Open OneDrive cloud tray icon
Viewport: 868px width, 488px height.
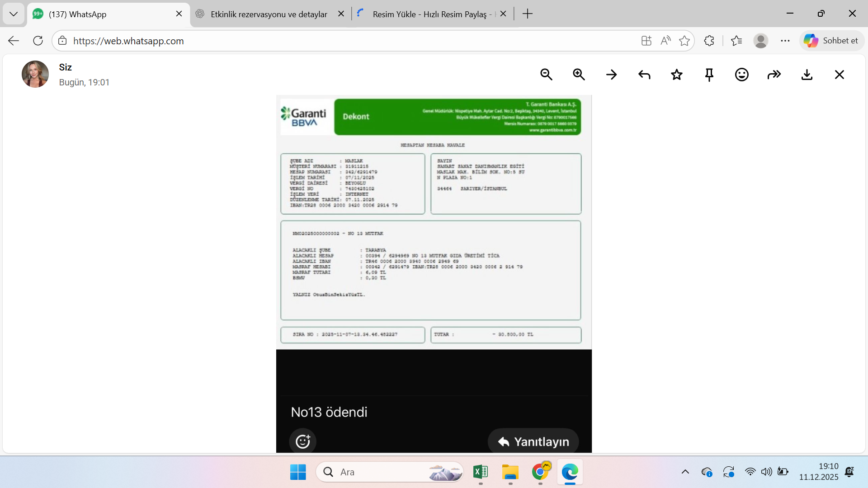tap(707, 472)
